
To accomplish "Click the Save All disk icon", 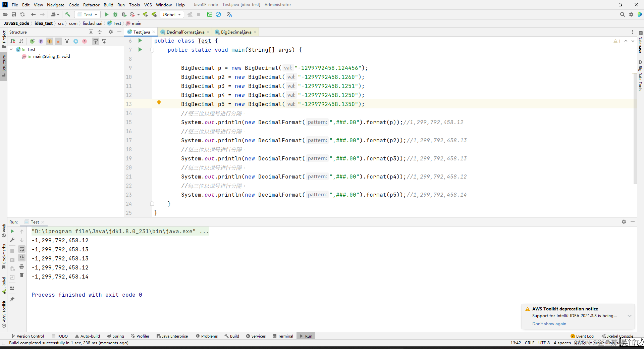I will [x=14, y=14].
